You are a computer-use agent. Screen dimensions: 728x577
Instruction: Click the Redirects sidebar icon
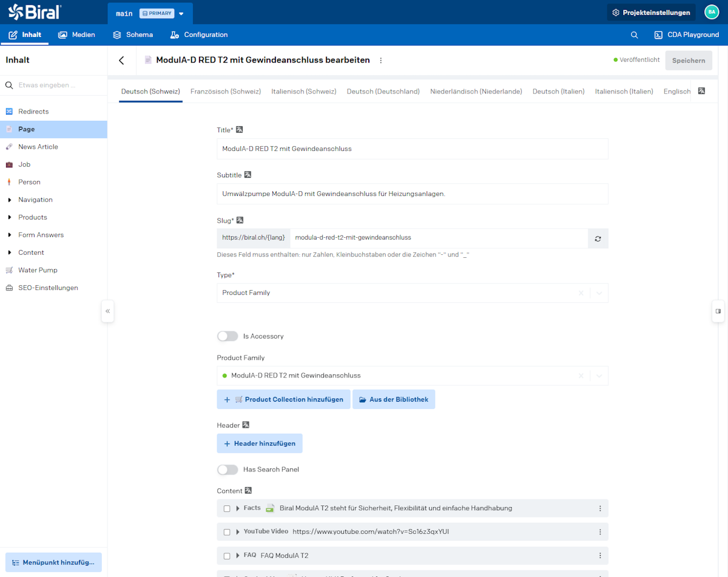point(9,112)
